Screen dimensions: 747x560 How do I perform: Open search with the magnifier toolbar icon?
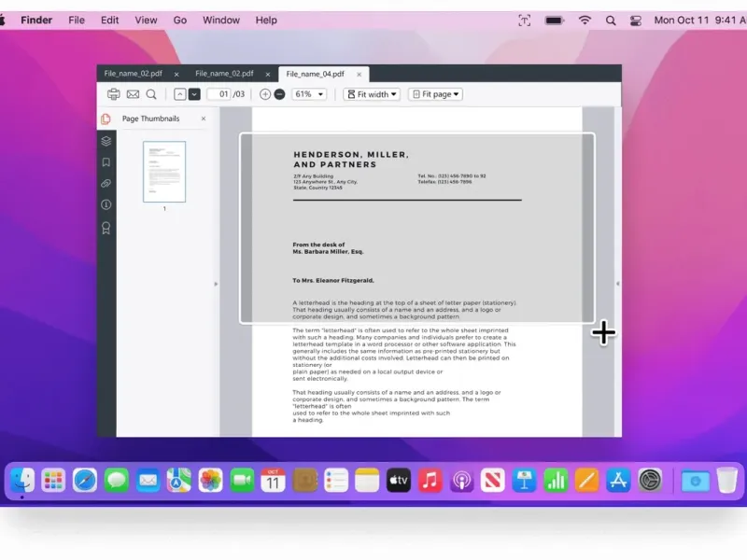[151, 94]
